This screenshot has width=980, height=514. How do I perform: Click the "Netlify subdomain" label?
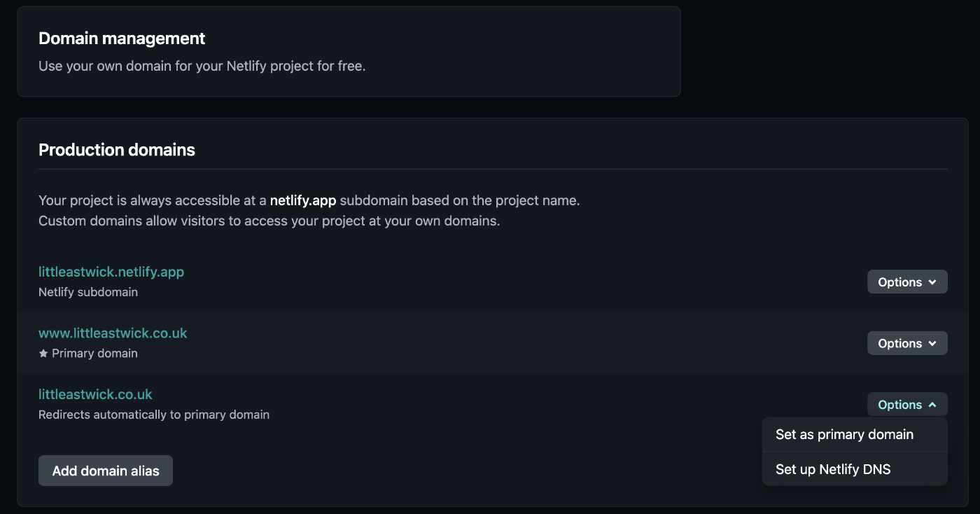point(88,292)
